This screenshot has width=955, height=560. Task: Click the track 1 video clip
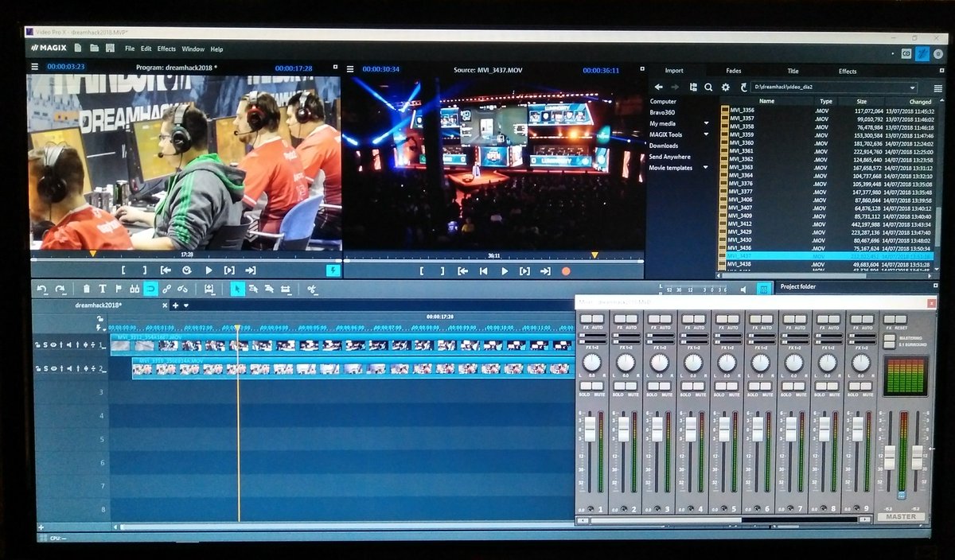[341, 344]
